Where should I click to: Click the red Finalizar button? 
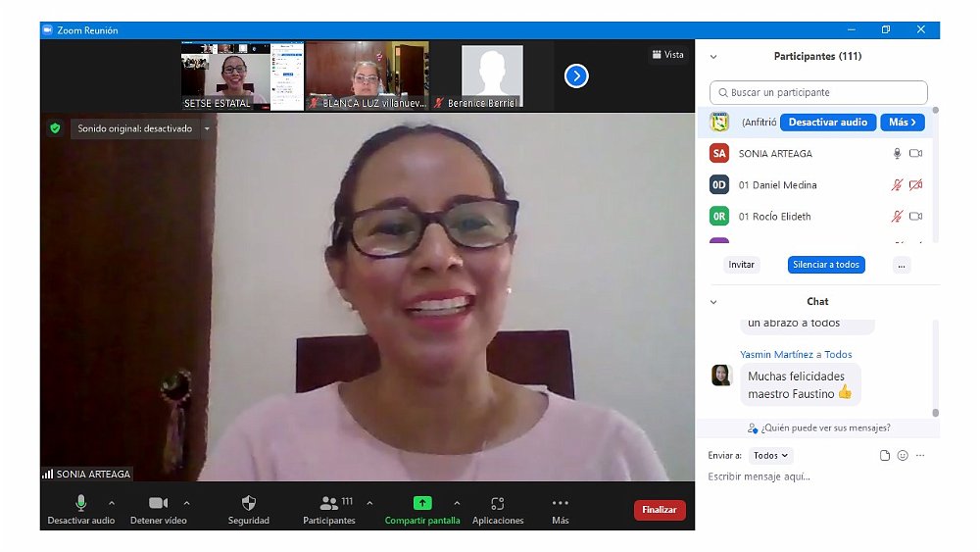tap(660, 510)
